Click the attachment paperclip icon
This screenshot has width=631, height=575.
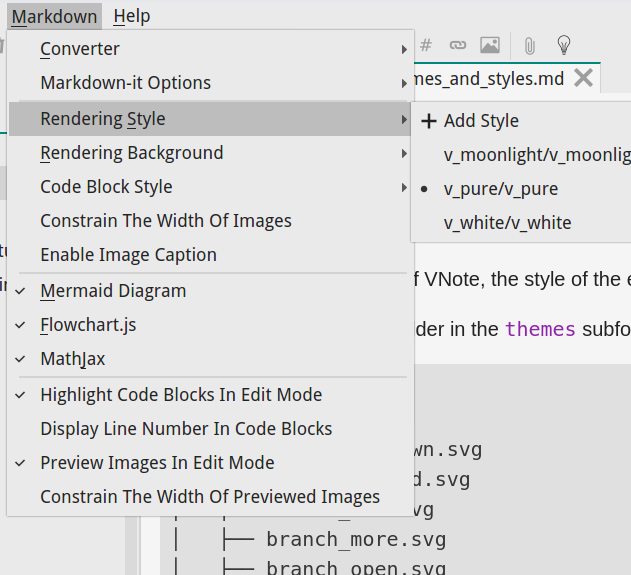pyautogui.click(x=530, y=46)
